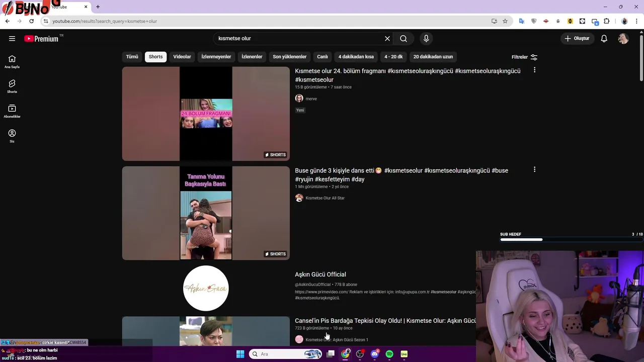Select the 4 - 20 dk chip

click(x=394, y=57)
